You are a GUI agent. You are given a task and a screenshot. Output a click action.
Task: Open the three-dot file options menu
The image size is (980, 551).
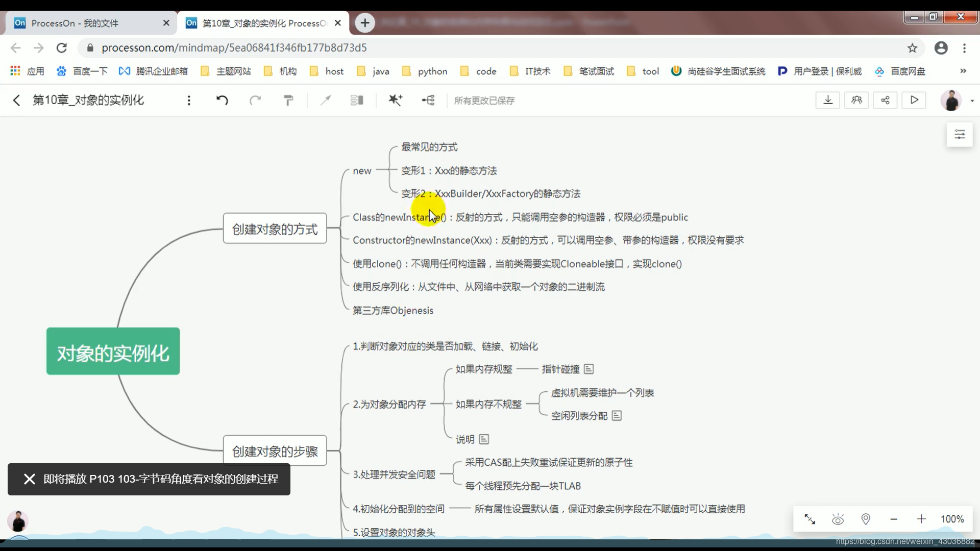(189, 100)
